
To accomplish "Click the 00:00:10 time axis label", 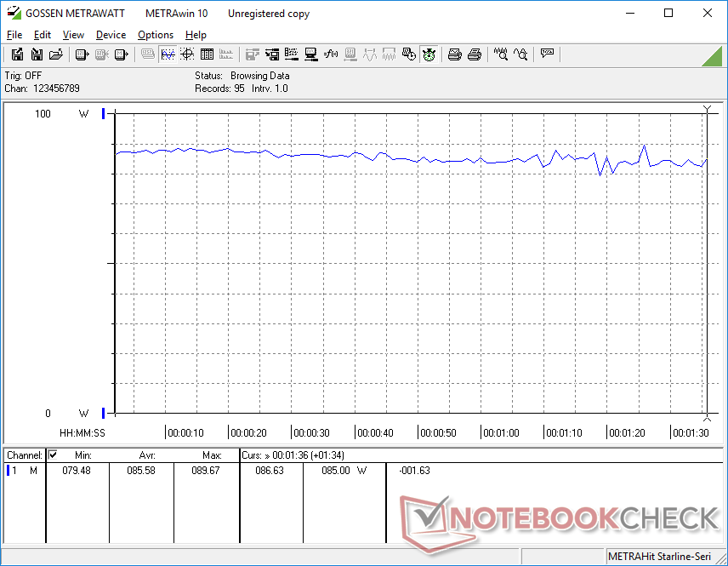I will tap(185, 433).
